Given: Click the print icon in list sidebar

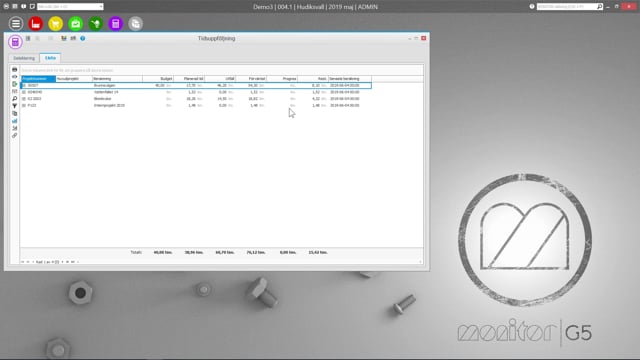Looking at the screenshot, I should 15,69.
